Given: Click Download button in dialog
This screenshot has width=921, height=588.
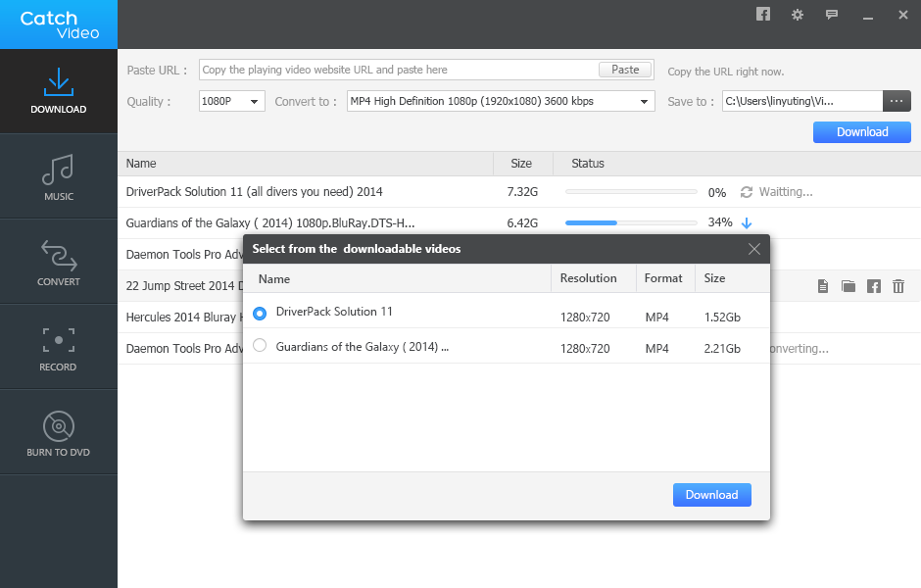Looking at the screenshot, I should tap(712, 495).
